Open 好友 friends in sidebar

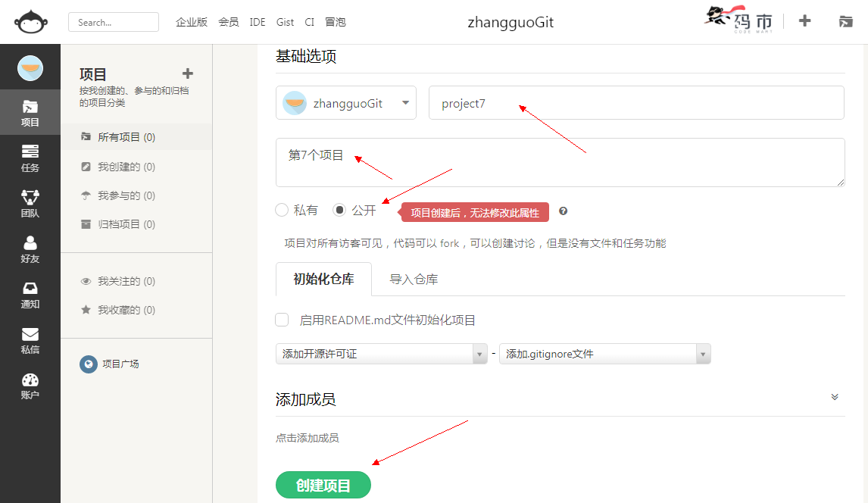point(30,248)
